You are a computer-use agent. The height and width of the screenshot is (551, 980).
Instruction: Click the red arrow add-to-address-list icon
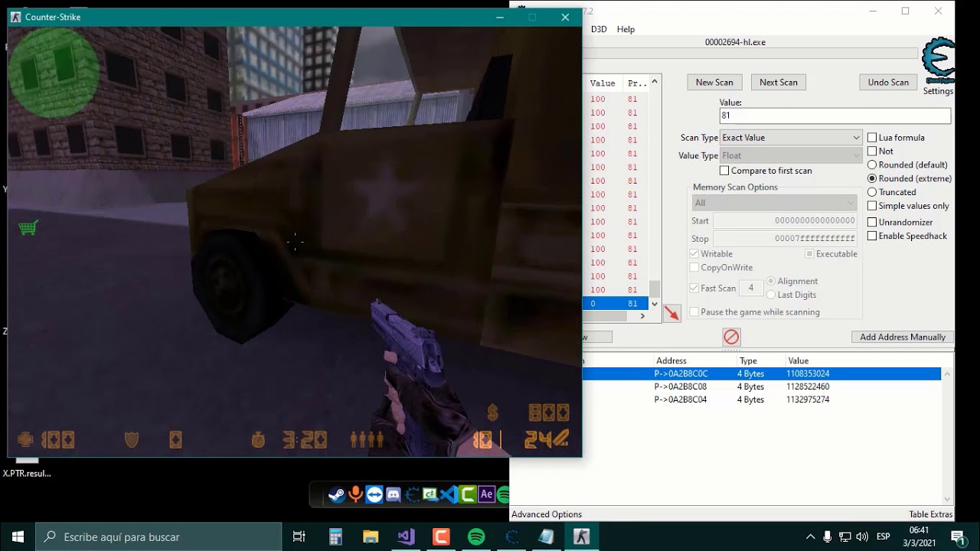[671, 313]
